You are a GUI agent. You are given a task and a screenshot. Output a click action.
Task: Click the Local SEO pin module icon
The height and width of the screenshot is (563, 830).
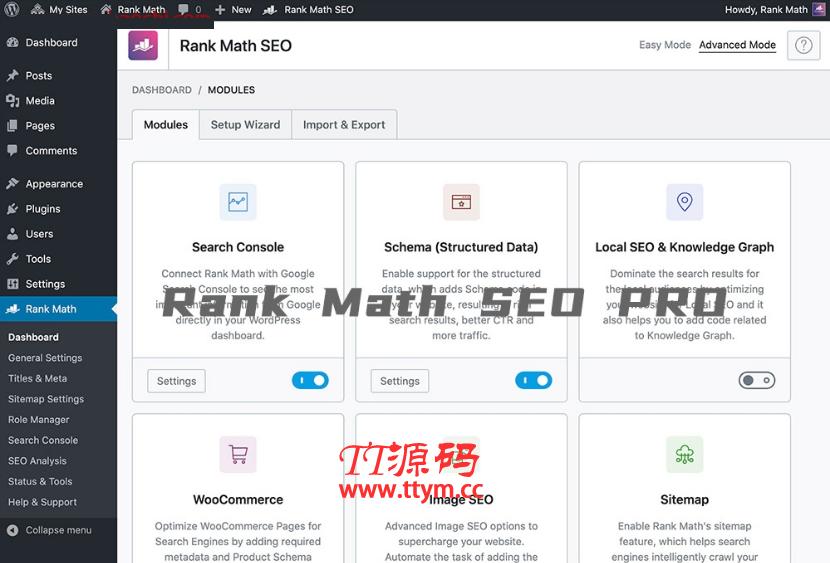click(x=684, y=202)
